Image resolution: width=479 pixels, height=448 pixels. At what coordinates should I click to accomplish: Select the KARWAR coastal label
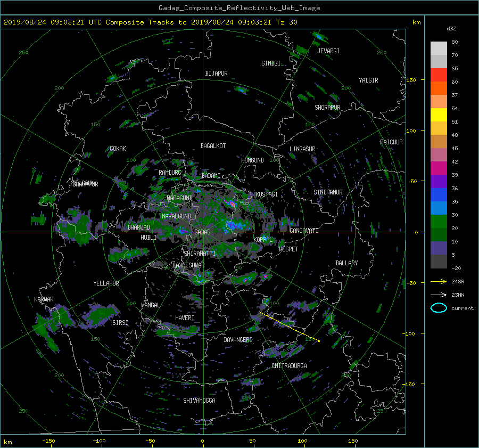44,299
